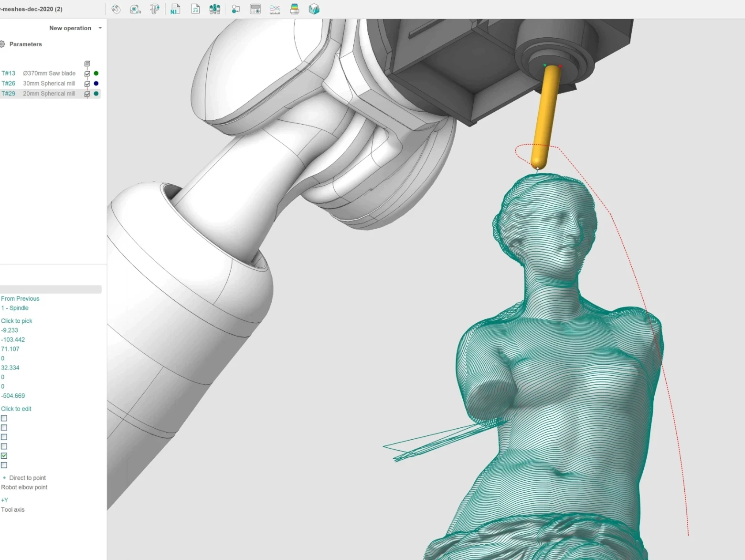This screenshot has height=560, width=745.
Task: Click the 3D workpiece cube icon
Action: coord(314,9)
